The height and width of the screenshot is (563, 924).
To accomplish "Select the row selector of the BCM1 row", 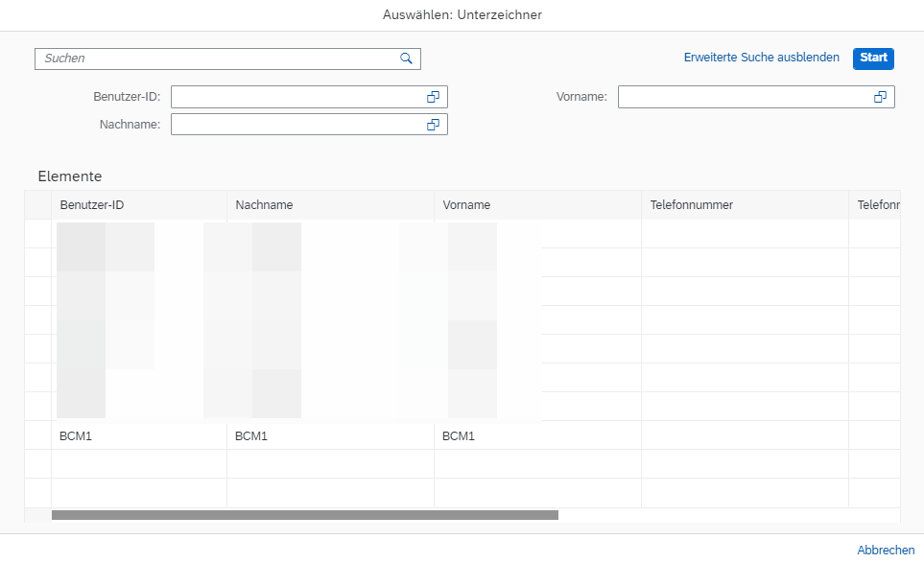I will pos(37,435).
